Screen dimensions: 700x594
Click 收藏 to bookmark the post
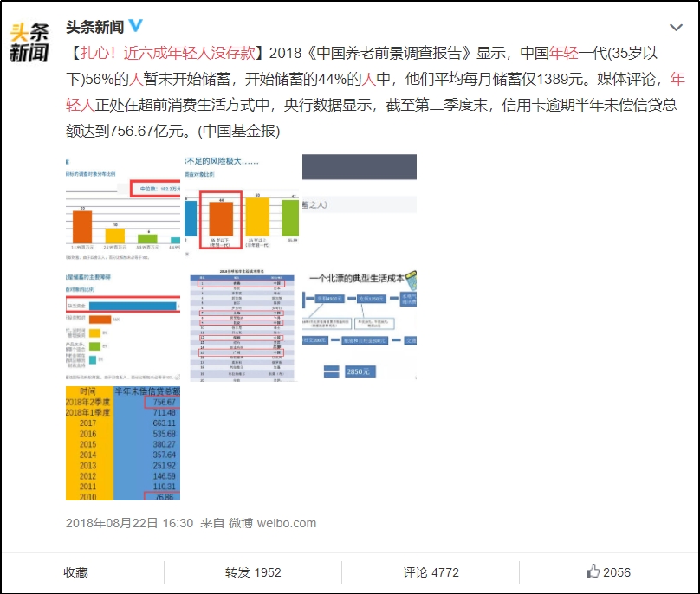coord(75,572)
